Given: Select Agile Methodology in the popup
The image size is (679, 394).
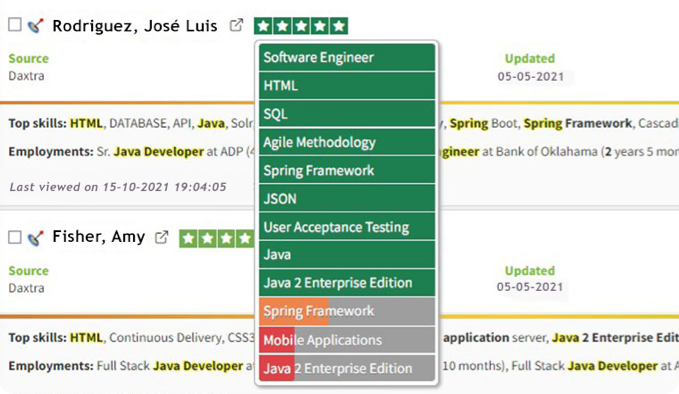Looking at the screenshot, I should [347, 142].
